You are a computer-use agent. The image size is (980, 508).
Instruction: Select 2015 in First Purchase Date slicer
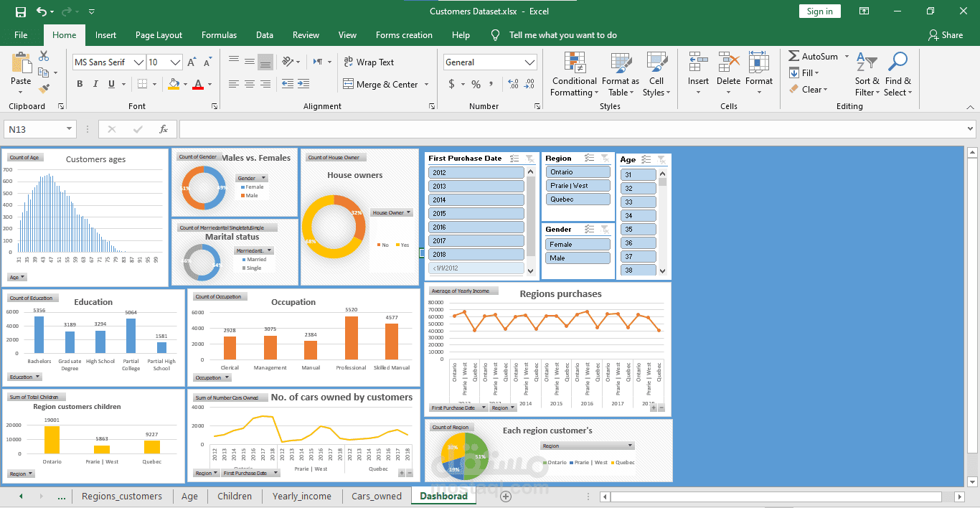point(476,213)
